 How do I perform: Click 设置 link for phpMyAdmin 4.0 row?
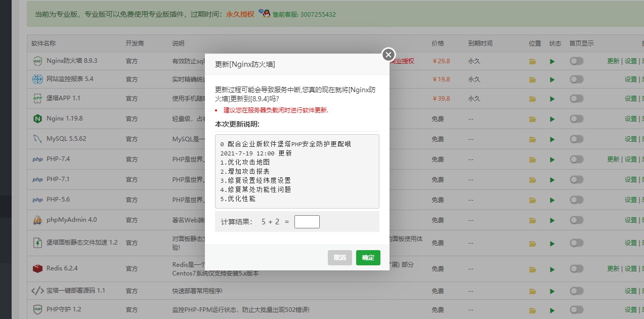pos(631,220)
